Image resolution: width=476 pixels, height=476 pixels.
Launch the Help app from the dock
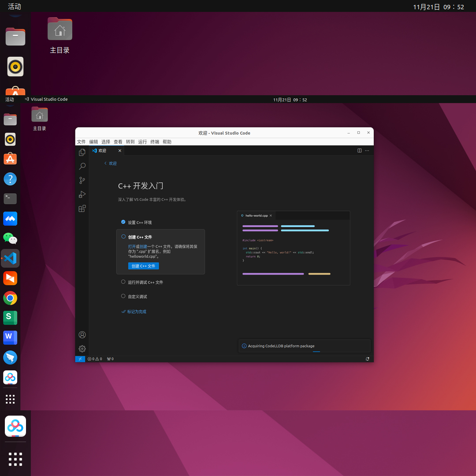tap(10, 179)
